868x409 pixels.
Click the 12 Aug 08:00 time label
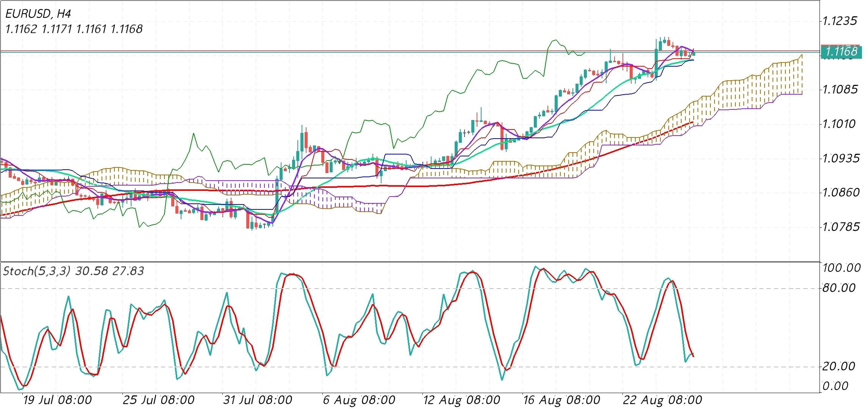point(461,400)
